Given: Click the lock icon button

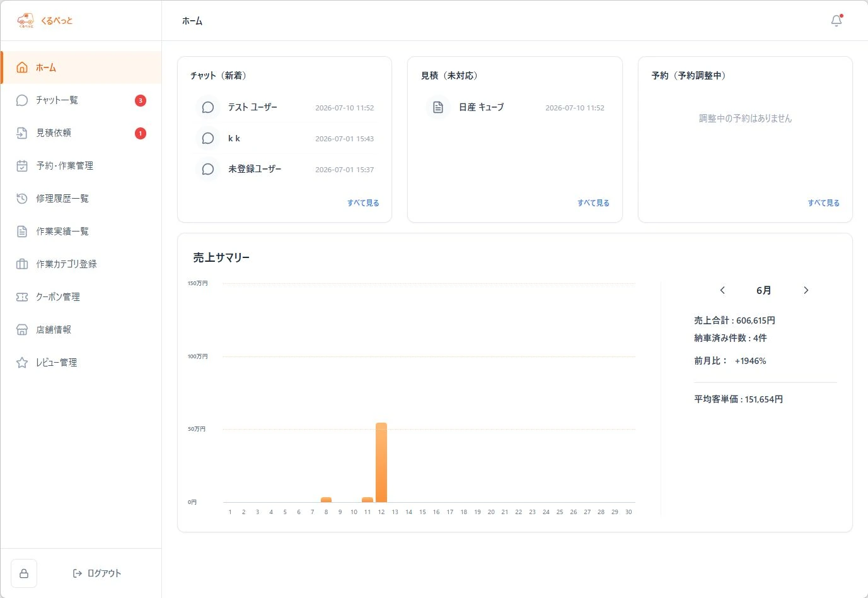Looking at the screenshot, I should (x=24, y=573).
